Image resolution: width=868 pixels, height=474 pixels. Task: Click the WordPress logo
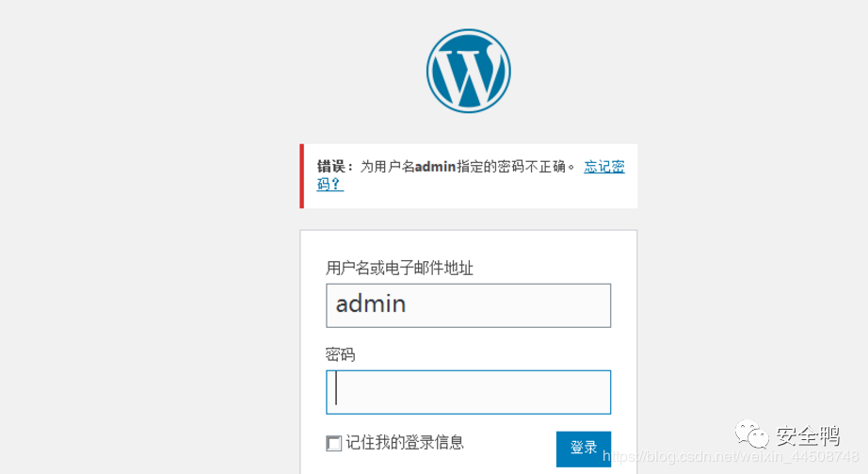tap(468, 72)
